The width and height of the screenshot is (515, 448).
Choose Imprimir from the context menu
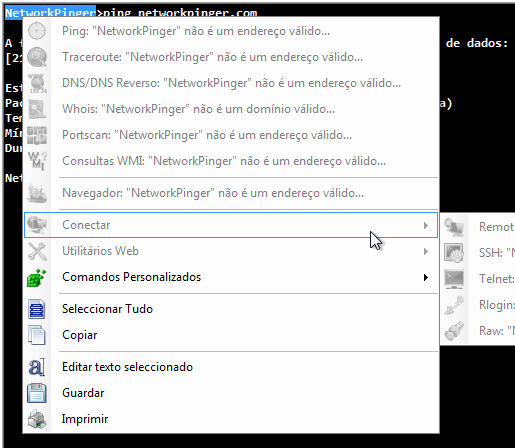tap(231, 419)
